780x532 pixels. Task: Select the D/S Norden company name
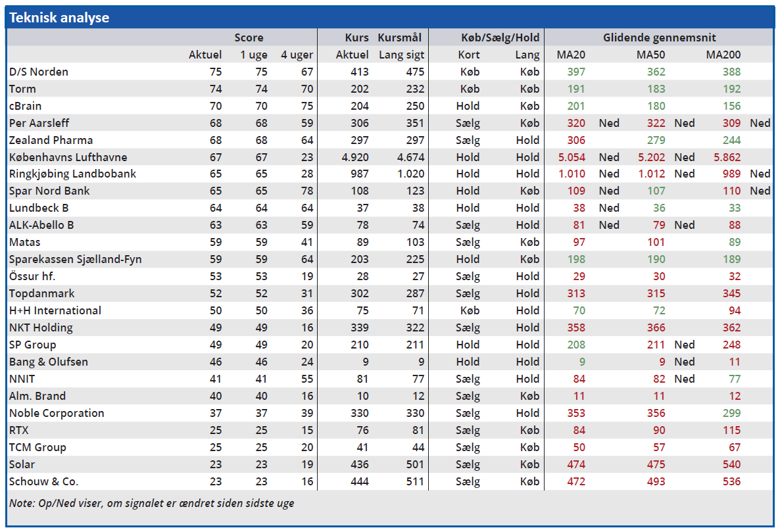pyautogui.click(x=39, y=72)
